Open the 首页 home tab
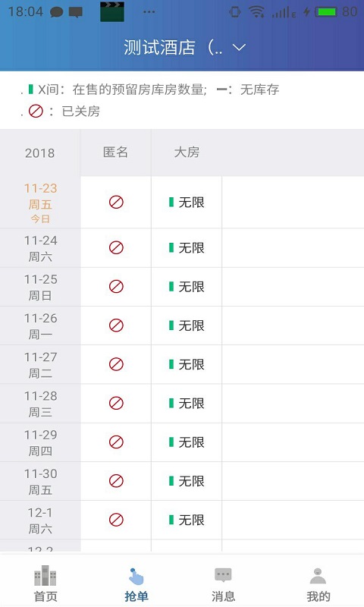The image size is (364, 607). point(45,583)
